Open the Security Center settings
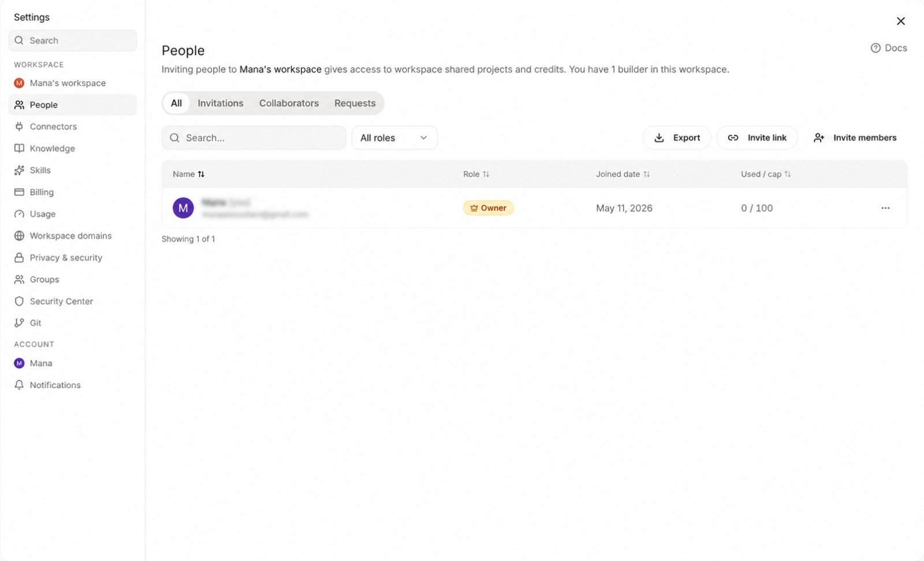The image size is (924, 561). pyautogui.click(x=73, y=301)
